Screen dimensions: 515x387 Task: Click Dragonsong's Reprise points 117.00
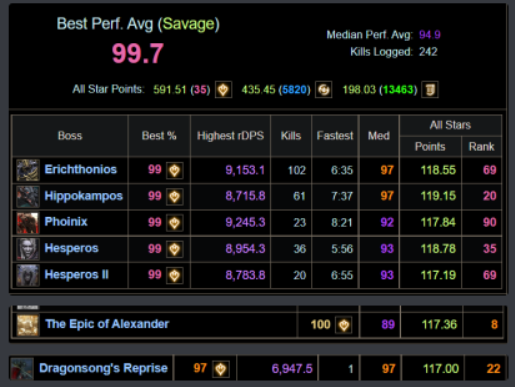pyautogui.click(x=441, y=369)
